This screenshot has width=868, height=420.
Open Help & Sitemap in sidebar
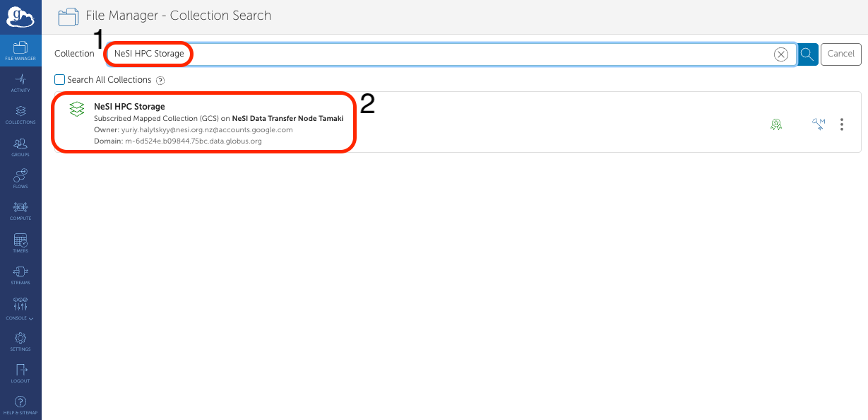[x=20, y=405]
